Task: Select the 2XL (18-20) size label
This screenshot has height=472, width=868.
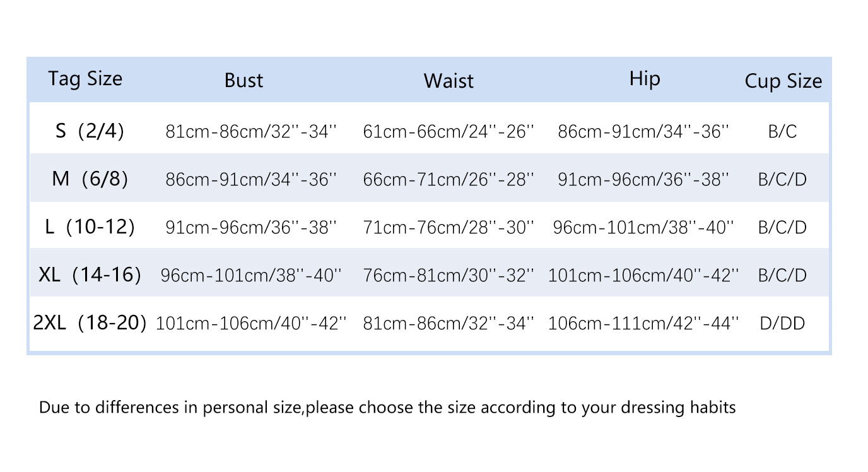Action: click(x=90, y=323)
